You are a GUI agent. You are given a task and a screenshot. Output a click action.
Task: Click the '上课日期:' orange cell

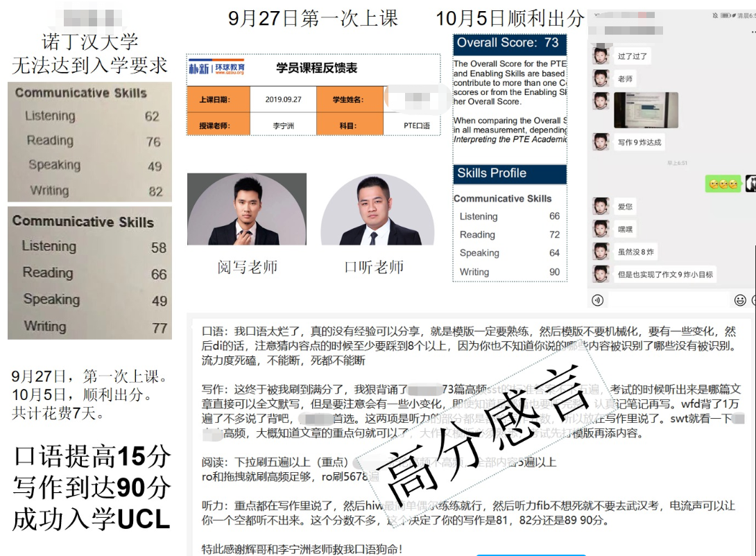pyautogui.click(x=218, y=100)
